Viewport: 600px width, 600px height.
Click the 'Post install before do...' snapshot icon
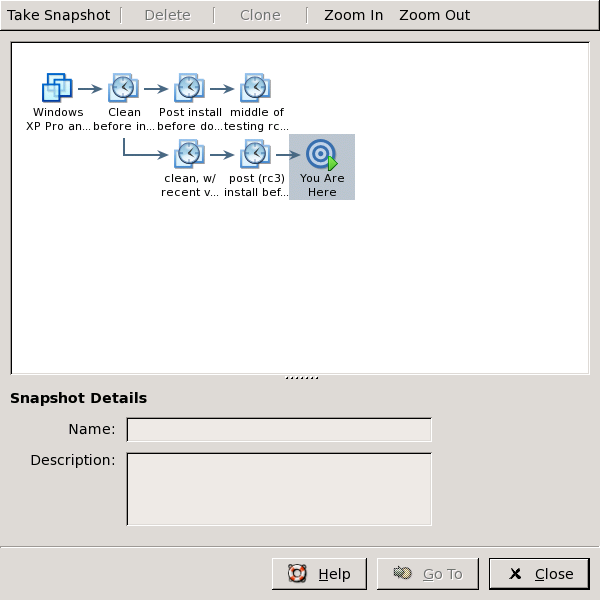click(x=190, y=88)
